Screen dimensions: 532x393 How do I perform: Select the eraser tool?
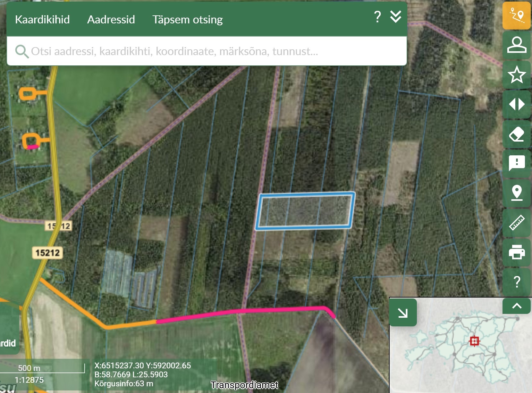(516, 134)
